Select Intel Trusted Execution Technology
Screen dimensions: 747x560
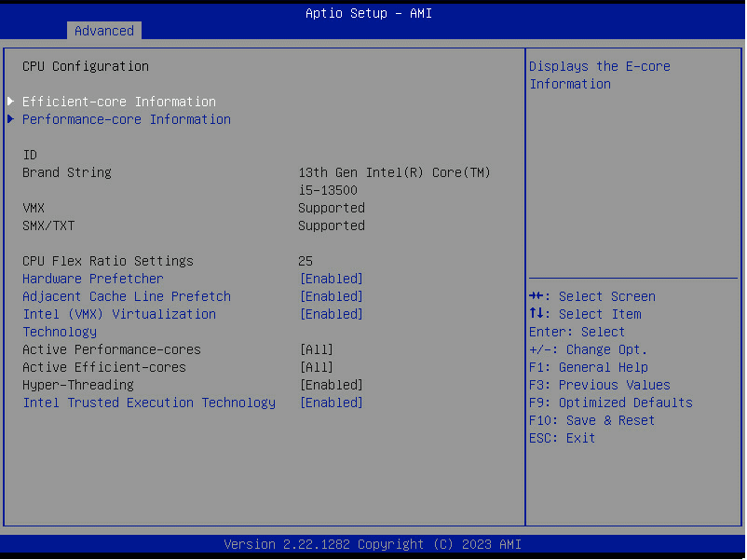tap(149, 403)
